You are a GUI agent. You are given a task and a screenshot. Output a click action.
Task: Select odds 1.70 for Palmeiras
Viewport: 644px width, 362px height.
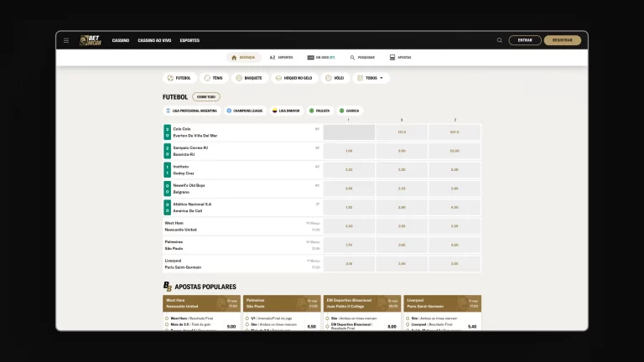349,245
